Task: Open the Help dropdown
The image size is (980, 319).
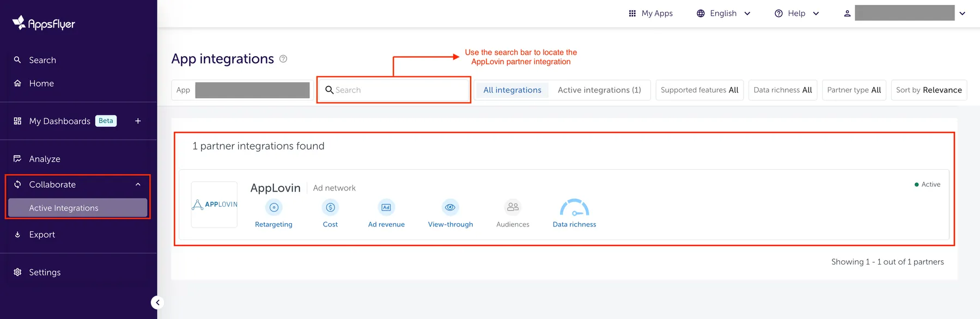Action: point(797,13)
